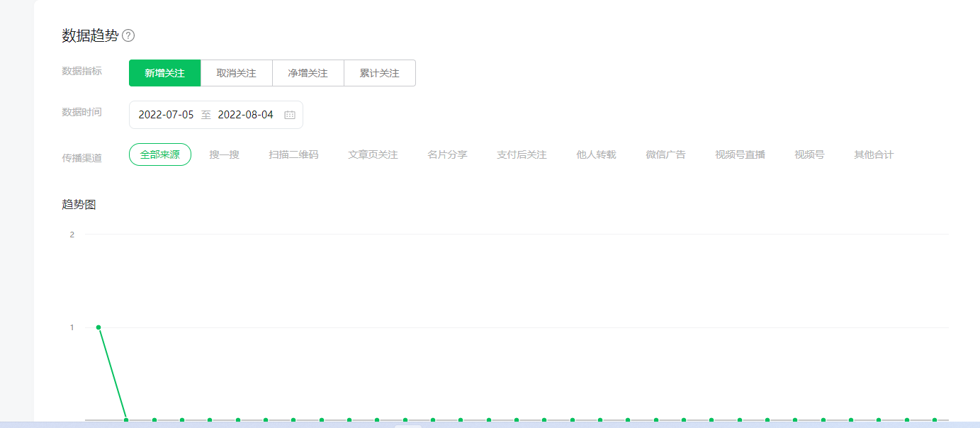Filter by 视频号直播 channel
Screen dimensions: 980x428
740,154
